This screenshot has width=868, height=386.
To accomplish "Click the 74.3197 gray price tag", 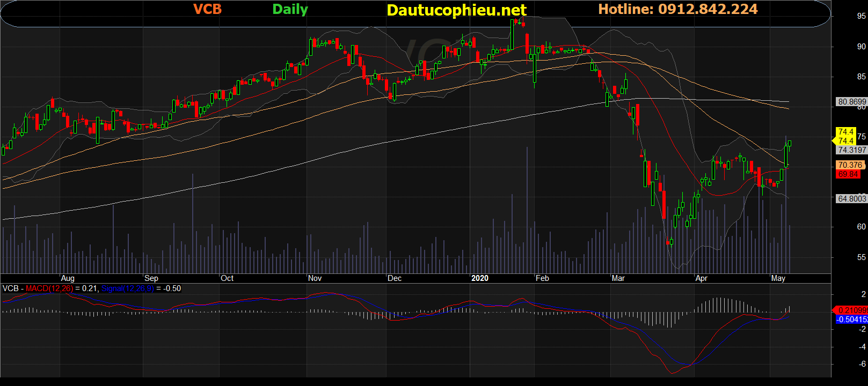I will coord(852,150).
